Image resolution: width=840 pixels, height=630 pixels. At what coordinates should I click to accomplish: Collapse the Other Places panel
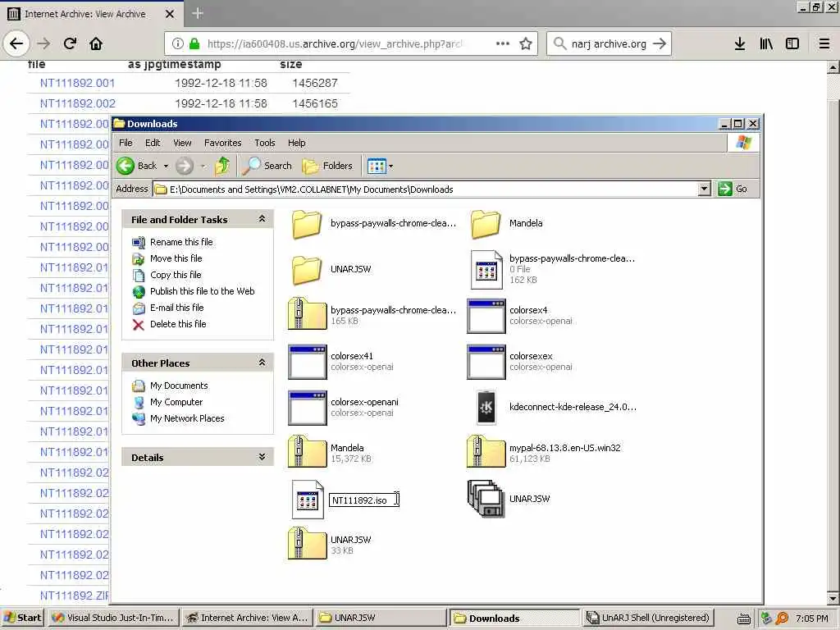pyautogui.click(x=262, y=363)
